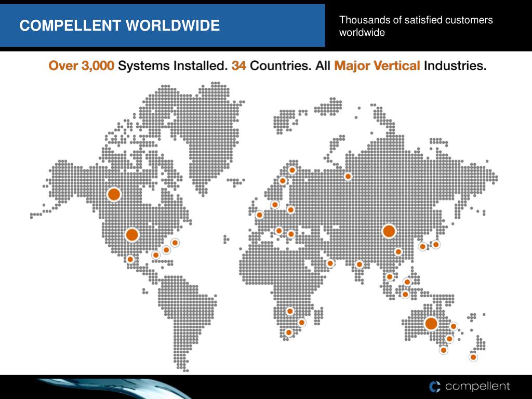Click "Thousands of satisfied customers worldwide" text
532x399 pixels.
tap(416, 26)
